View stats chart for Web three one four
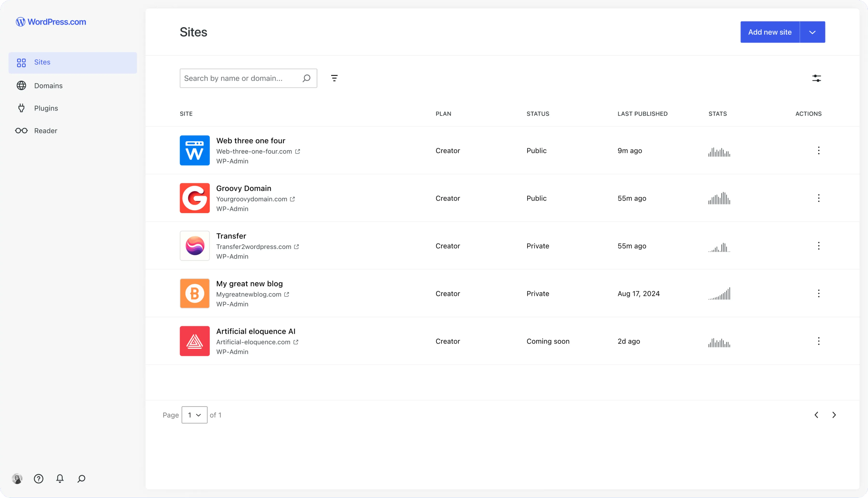 tap(719, 152)
